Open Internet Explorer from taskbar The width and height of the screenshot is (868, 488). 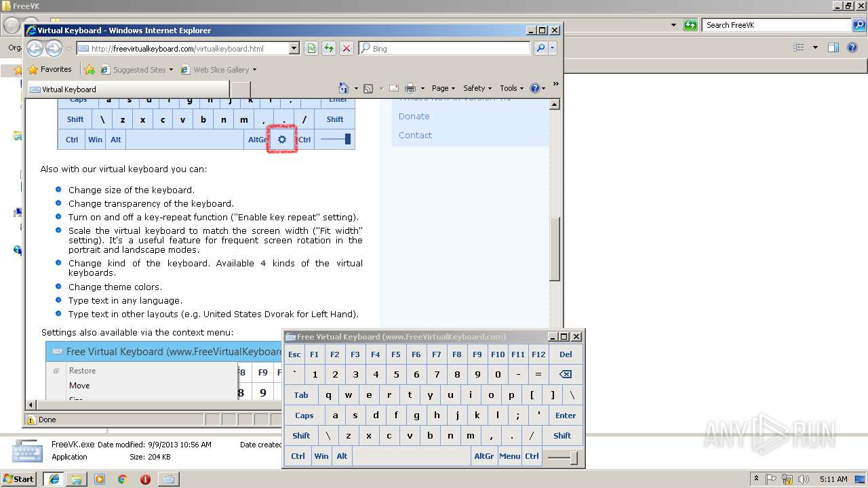coord(54,479)
